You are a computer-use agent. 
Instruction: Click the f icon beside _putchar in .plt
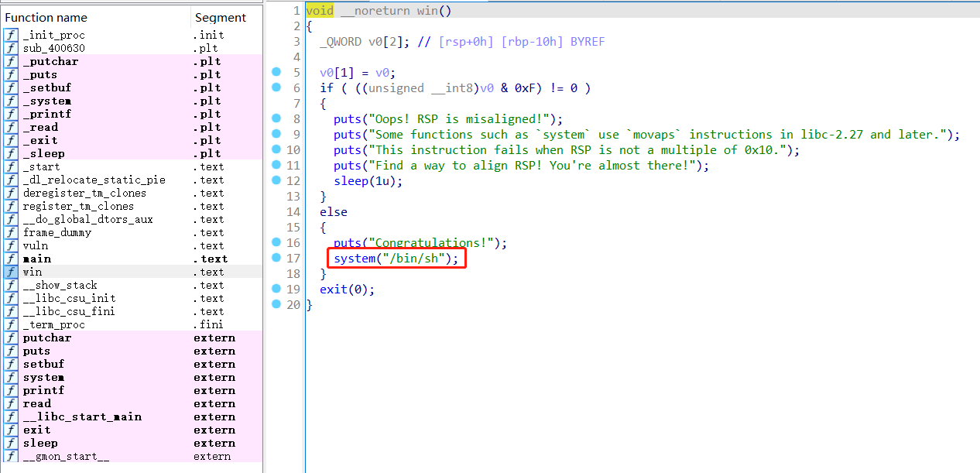click(x=10, y=61)
